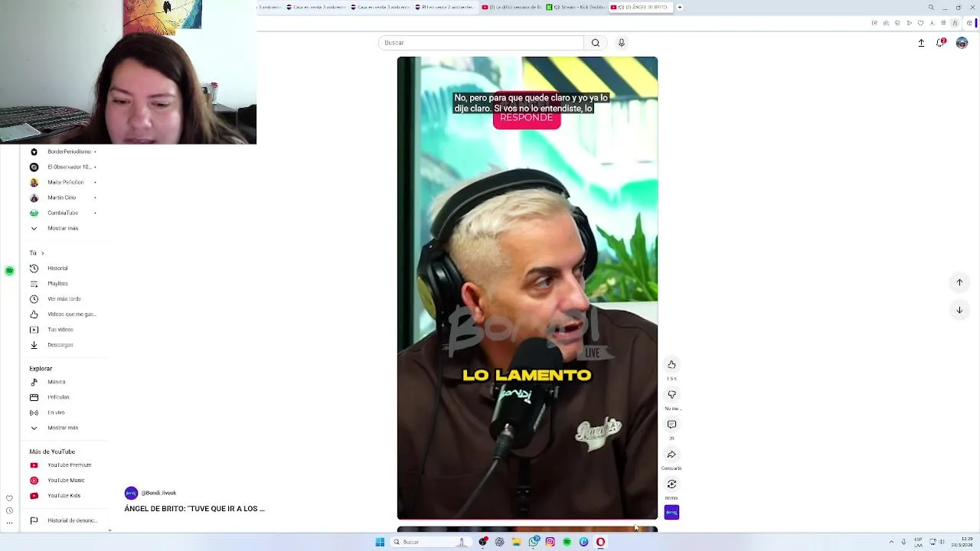The image size is (980, 551).
Task: Go to previous Short with up arrow
Action: [x=959, y=282]
